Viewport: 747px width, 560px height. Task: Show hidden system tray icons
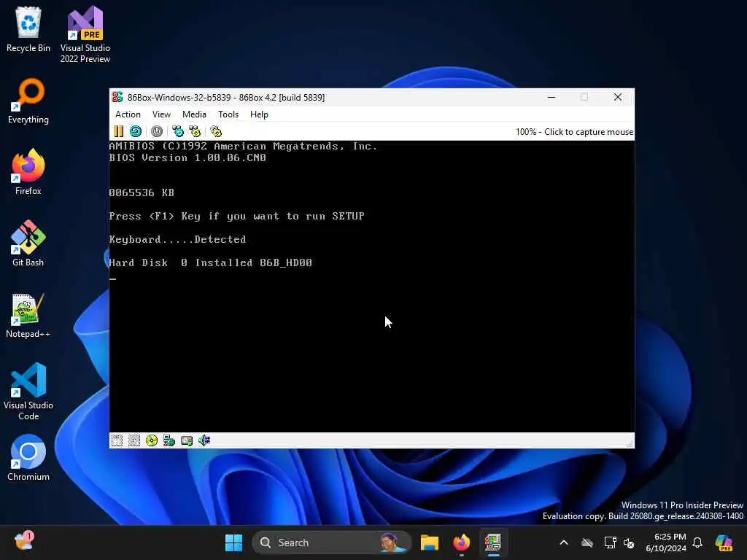tap(564, 542)
